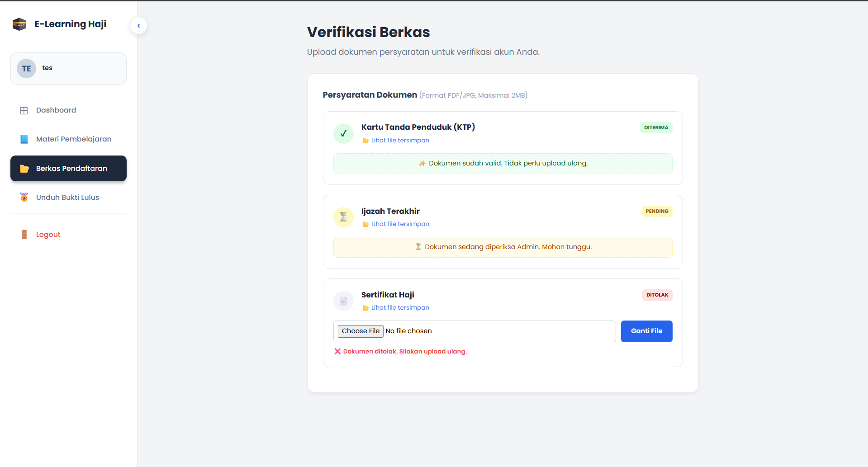Click the sparkle icon in the valid notice
Image resolution: width=868 pixels, height=467 pixels.
(x=422, y=163)
